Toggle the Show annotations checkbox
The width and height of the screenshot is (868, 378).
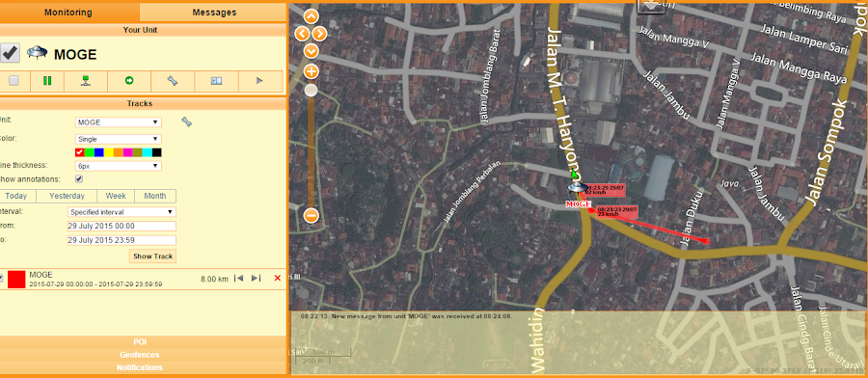tap(79, 179)
